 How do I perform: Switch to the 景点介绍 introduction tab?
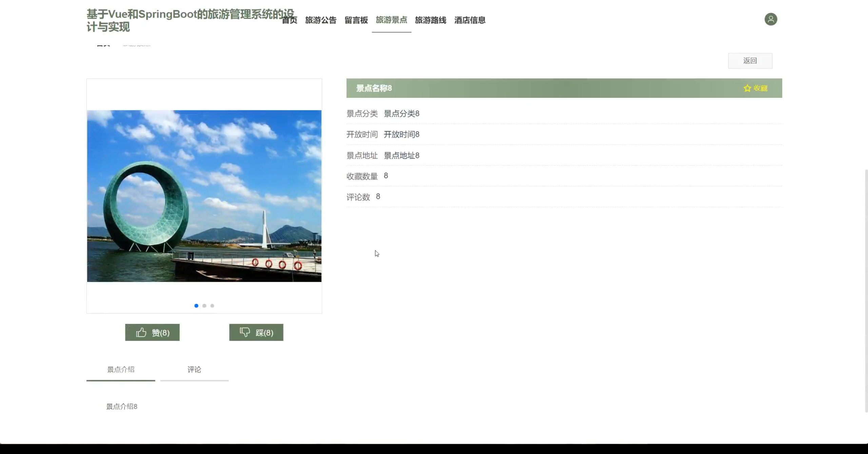[121, 370]
